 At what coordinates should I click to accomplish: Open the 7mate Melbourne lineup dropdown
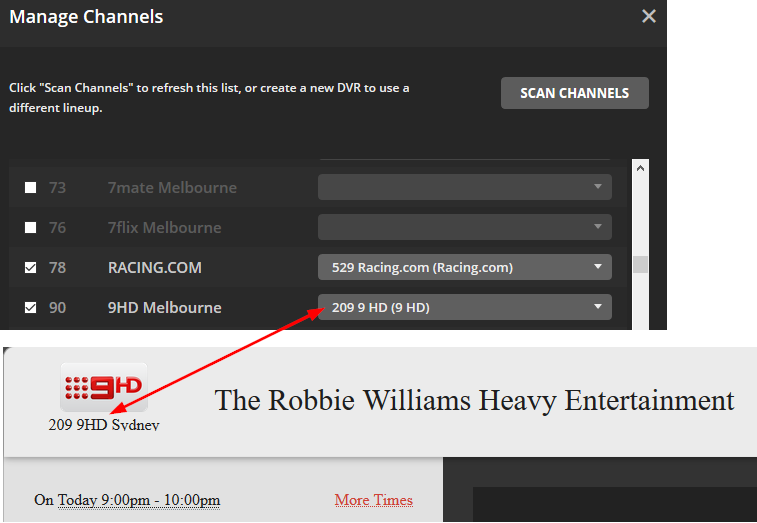pyautogui.click(x=464, y=187)
